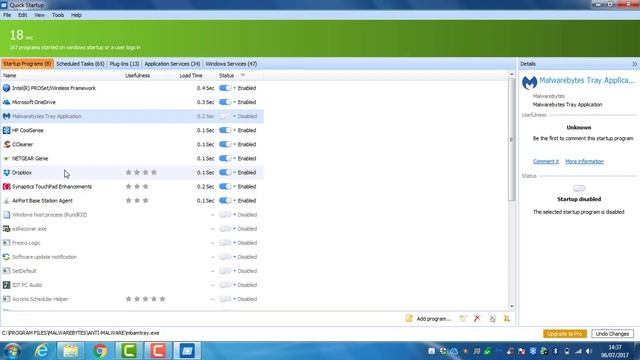This screenshot has height=360, width=640.
Task: Click the Intel PROSet/Wireless Framework icon
Action: point(6,88)
